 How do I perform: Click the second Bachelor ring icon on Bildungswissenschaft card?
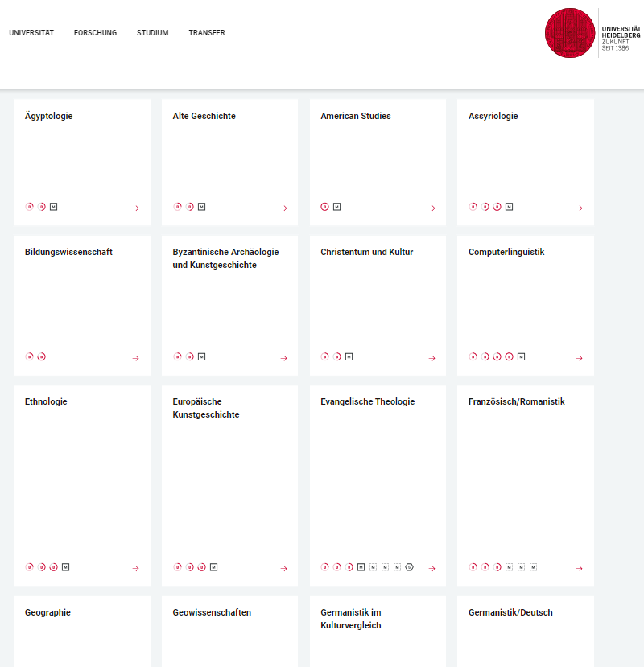[41, 356]
